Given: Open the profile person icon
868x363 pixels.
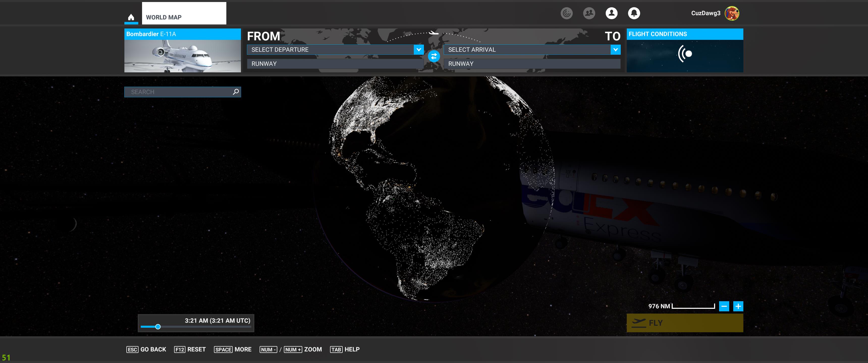Looking at the screenshot, I should click(x=611, y=13).
